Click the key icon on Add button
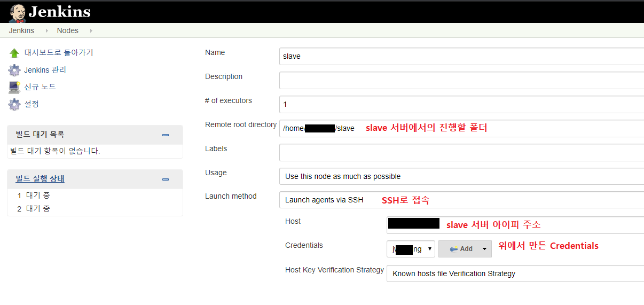 coord(453,249)
